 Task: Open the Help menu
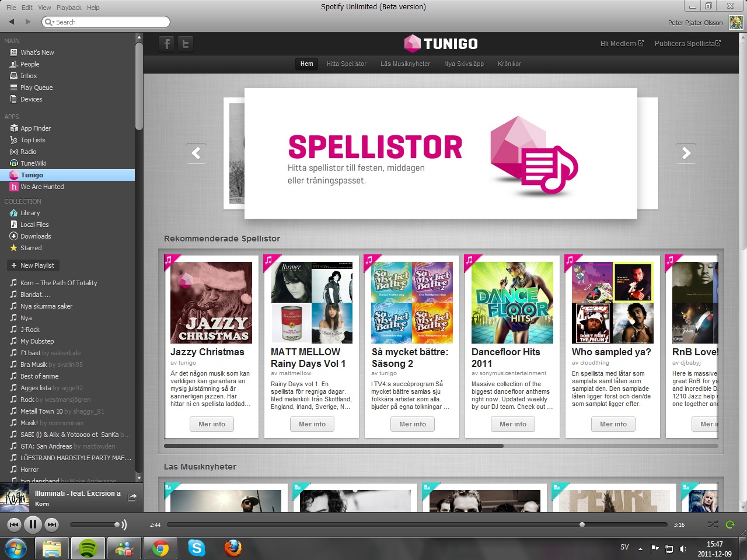(93, 8)
